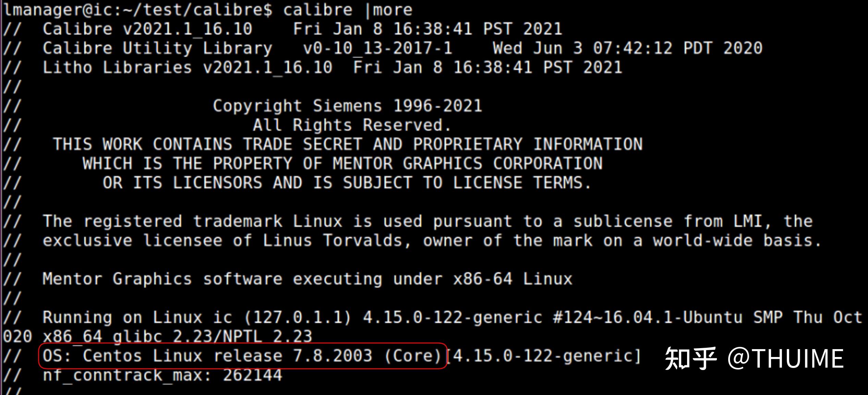Image resolution: width=868 pixels, height=395 pixels.
Task: Click the license terms statement line
Action: (x=346, y=182)
